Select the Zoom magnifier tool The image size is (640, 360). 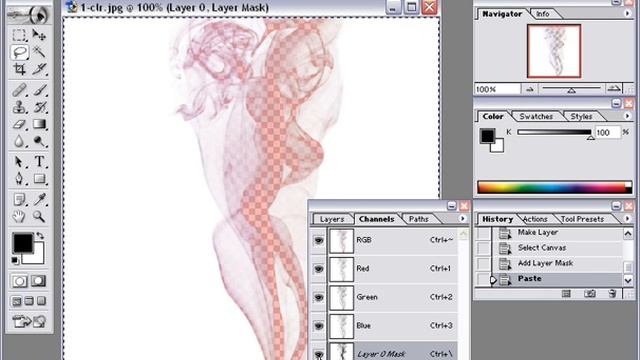(x=39, y=216)
